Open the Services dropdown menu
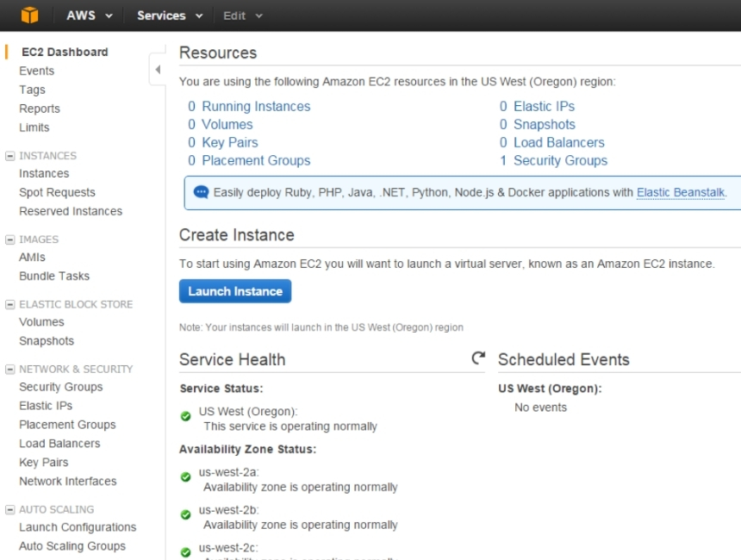The height and width of the screenshot is (560, 741). click(170, 16)
